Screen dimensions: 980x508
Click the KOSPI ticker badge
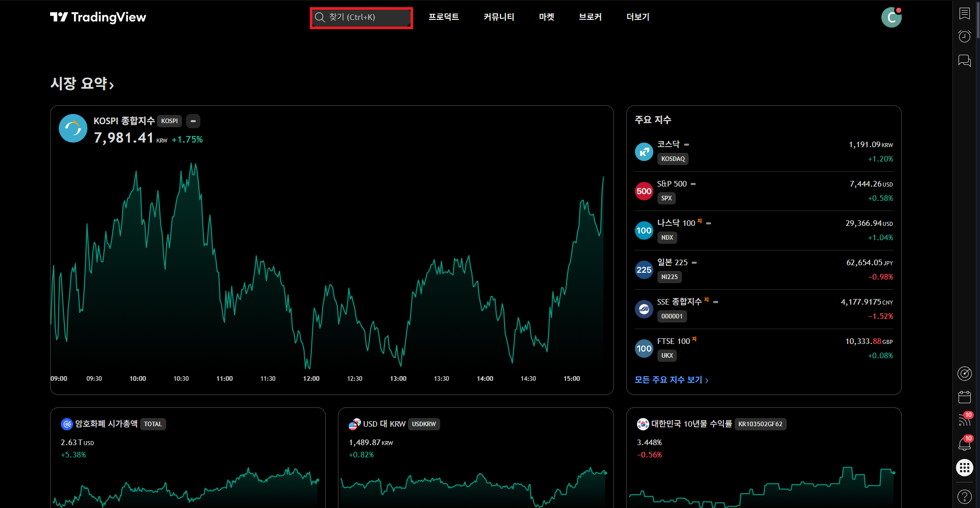[169, 121]
